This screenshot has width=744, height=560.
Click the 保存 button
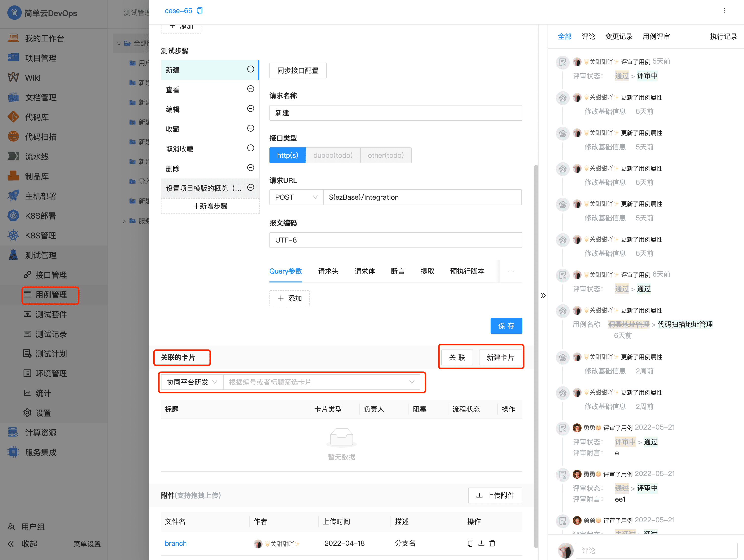click(x=506, y=326)
